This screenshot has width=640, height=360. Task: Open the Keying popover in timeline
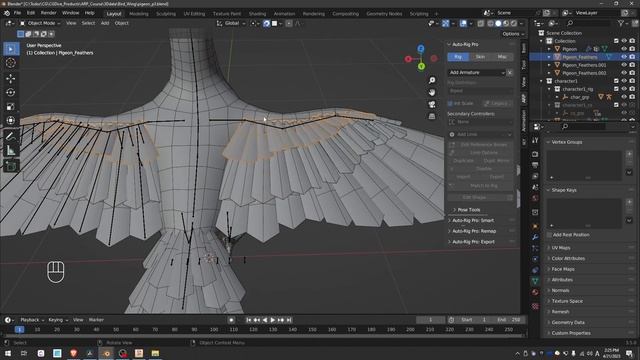(58, 320)
